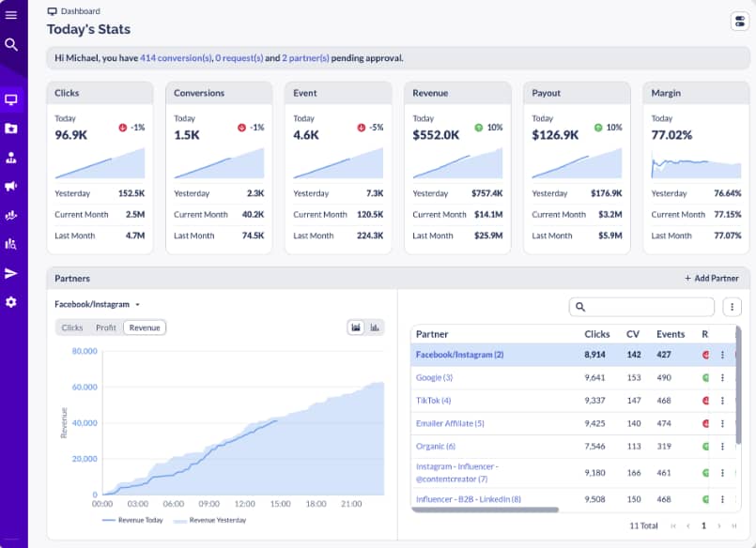Switch chart view to bar chart mode

click(375, 327)
